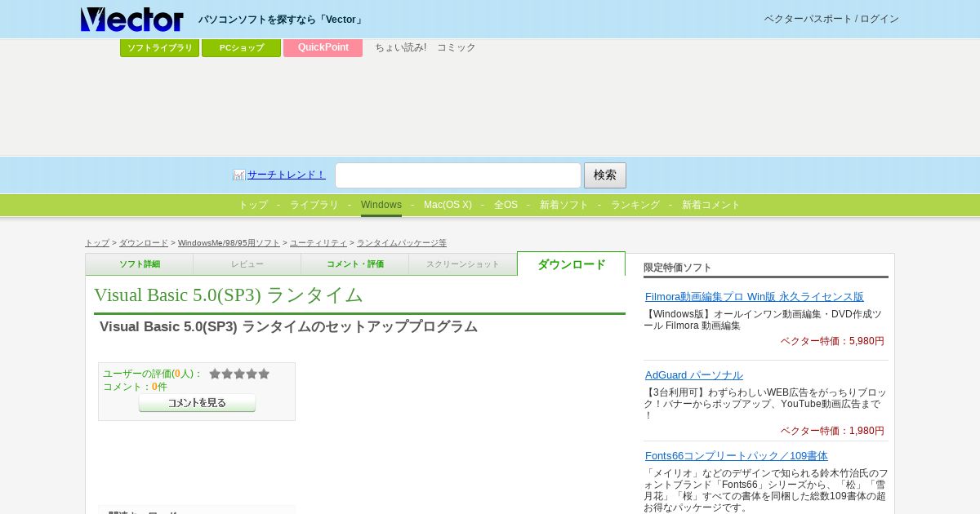Click 限定特価ソフト heading
This screenshot has height=514, width=980.
pos(678,268)
